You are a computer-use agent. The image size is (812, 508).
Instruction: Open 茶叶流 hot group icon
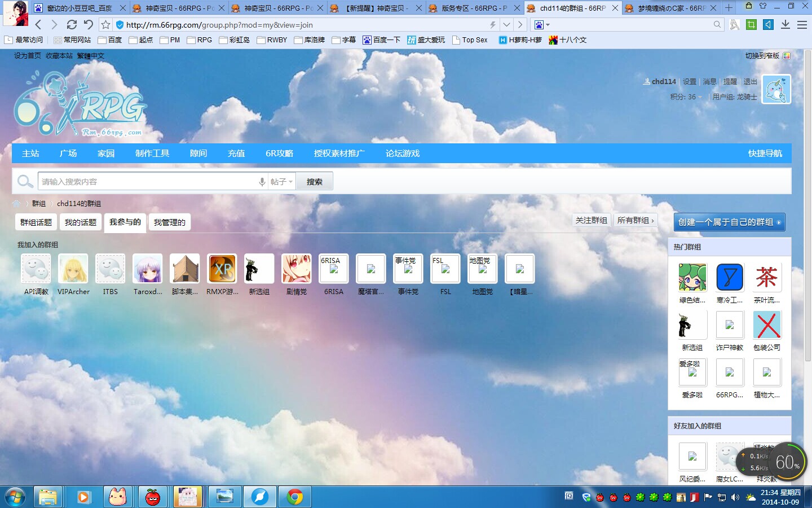pyautogui.click(x=767, y=277)
